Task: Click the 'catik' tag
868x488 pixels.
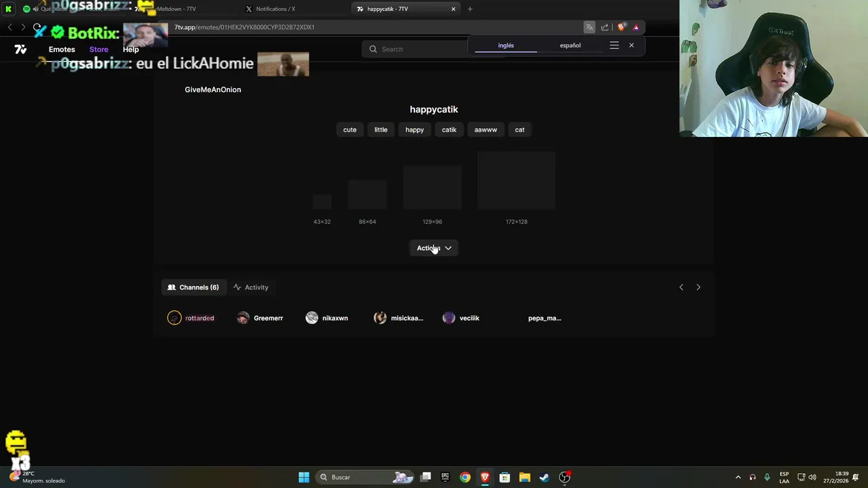Action: point(449,129)
